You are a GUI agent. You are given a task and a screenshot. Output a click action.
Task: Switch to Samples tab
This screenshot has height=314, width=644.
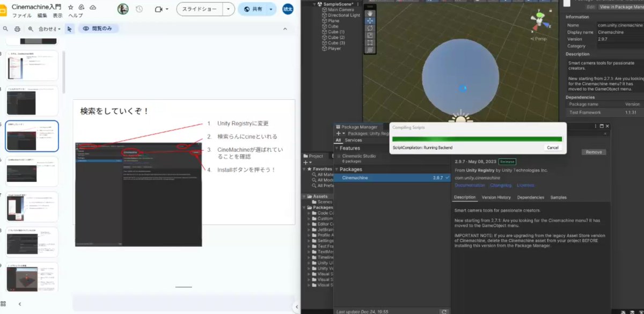[x=559, y=197]
